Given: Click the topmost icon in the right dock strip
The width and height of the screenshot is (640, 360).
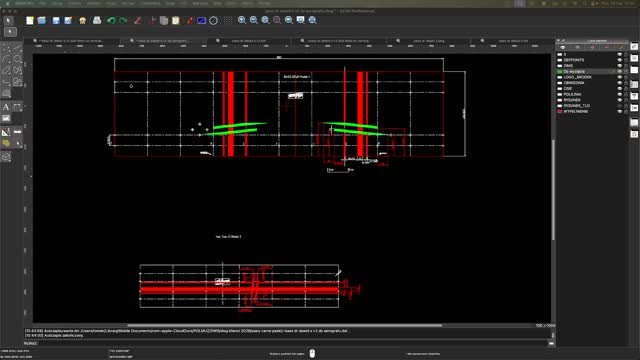Looking at the screenshot, I should pos(634,47).
